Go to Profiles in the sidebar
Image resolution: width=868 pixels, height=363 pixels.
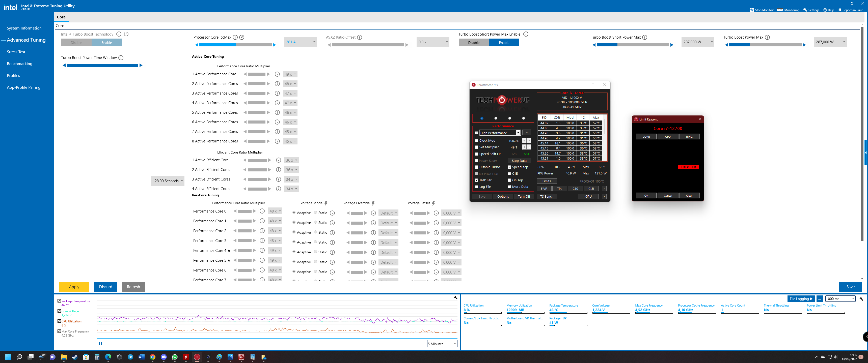click(13, 75)
